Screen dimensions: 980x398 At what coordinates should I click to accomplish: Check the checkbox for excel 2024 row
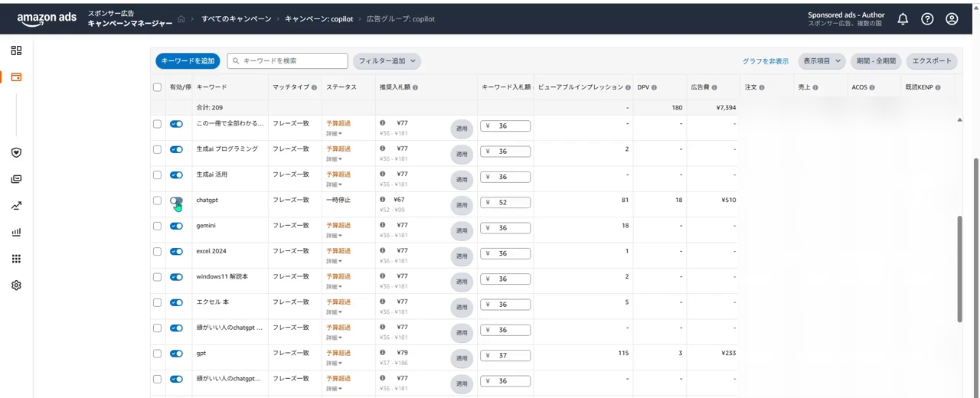158,251
